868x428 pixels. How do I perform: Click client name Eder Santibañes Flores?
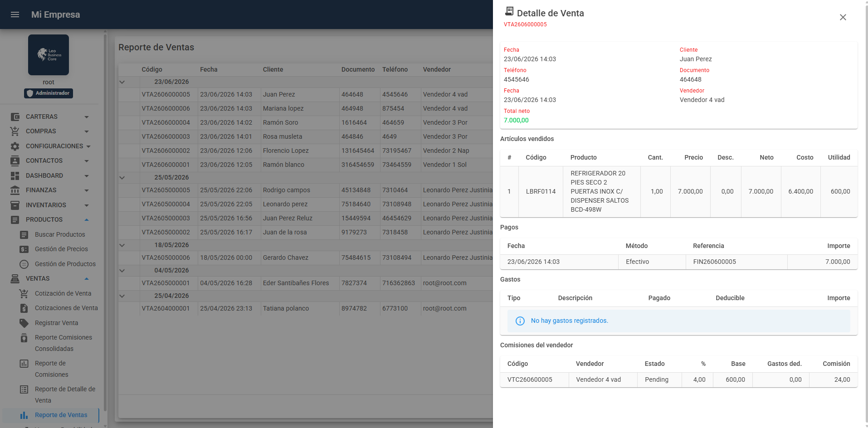pyautogui.click(x=296, y=283)
